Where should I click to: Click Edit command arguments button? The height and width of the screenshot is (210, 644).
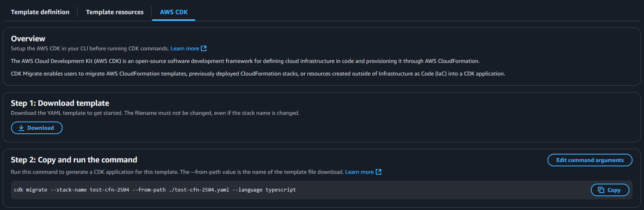tap(590, 160)
